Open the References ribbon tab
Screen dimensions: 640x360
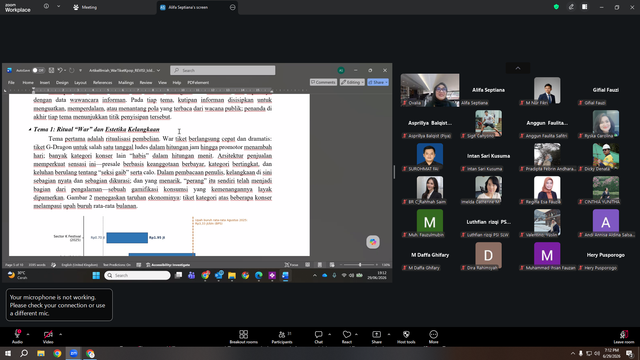click(102, 82)
